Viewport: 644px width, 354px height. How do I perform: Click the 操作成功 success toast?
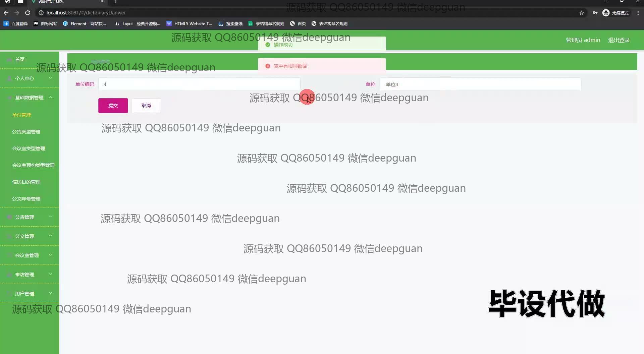pos(322,45)
